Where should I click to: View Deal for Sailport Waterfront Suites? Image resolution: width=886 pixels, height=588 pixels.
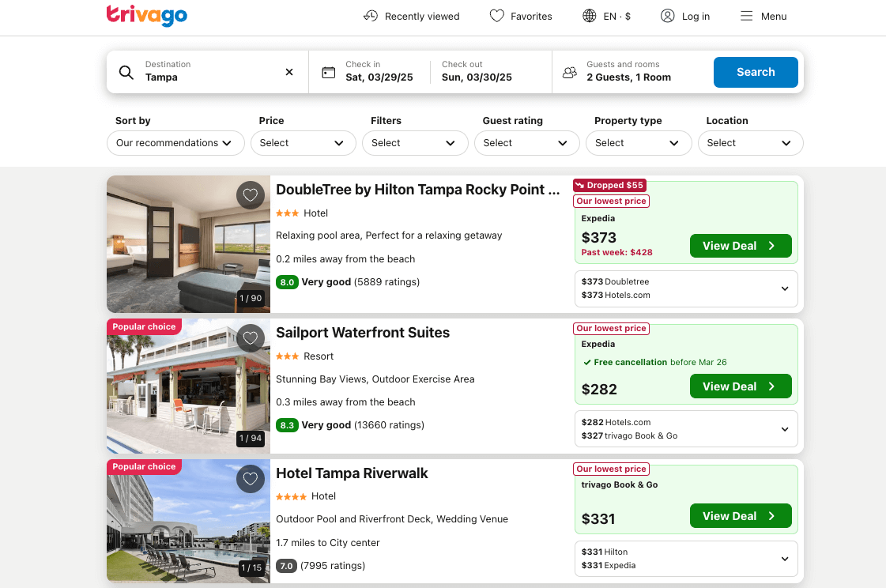point(740,386)
